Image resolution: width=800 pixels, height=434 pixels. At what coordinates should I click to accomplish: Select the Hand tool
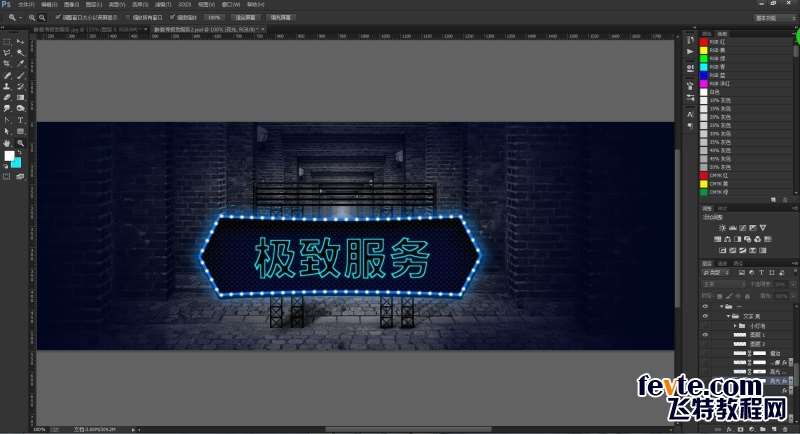[x=7, y=142]
